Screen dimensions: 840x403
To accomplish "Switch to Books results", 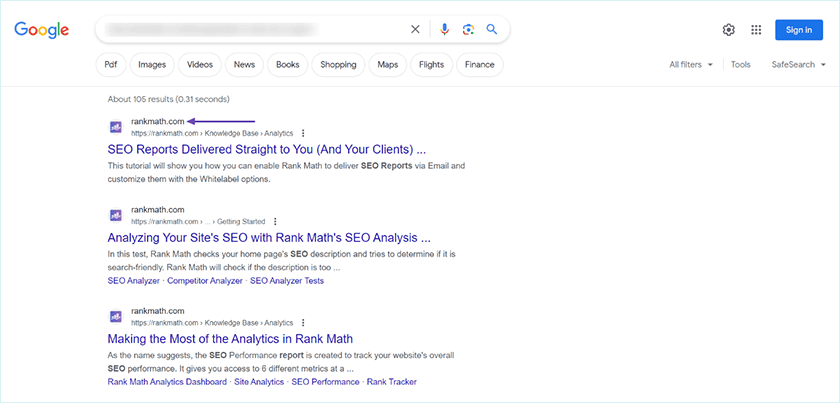I will 288,64.
